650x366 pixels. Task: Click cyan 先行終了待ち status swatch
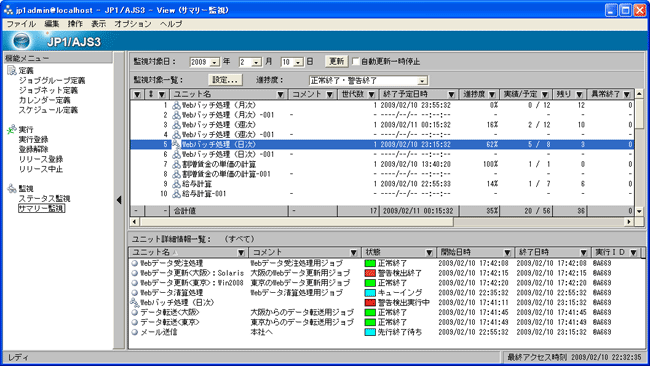tap(370, 332)
